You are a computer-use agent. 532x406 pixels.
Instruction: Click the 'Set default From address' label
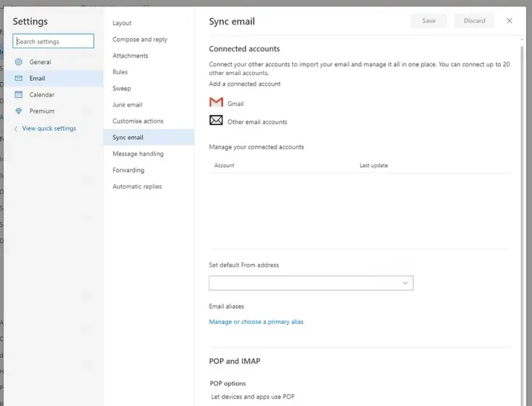[244, 265]
